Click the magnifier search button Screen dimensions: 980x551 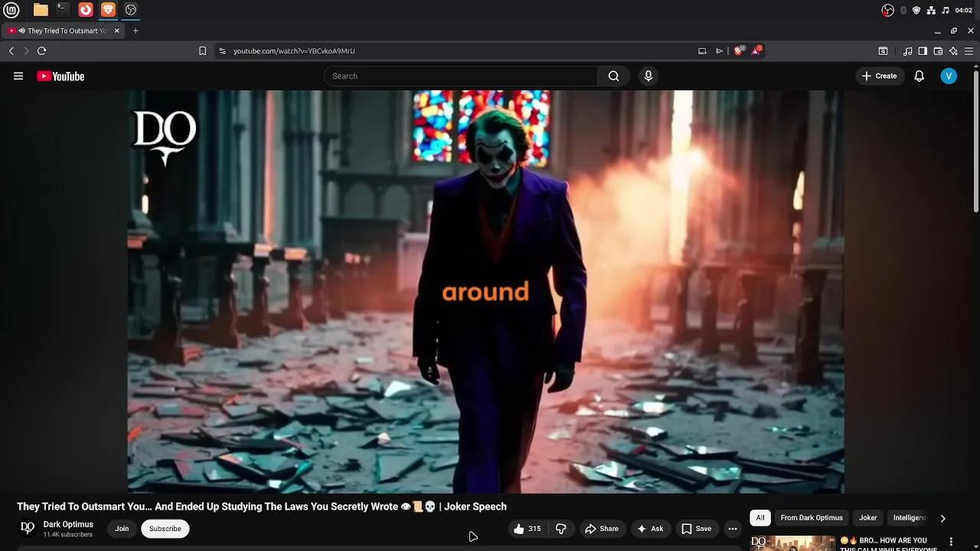[x=613, y=76]
